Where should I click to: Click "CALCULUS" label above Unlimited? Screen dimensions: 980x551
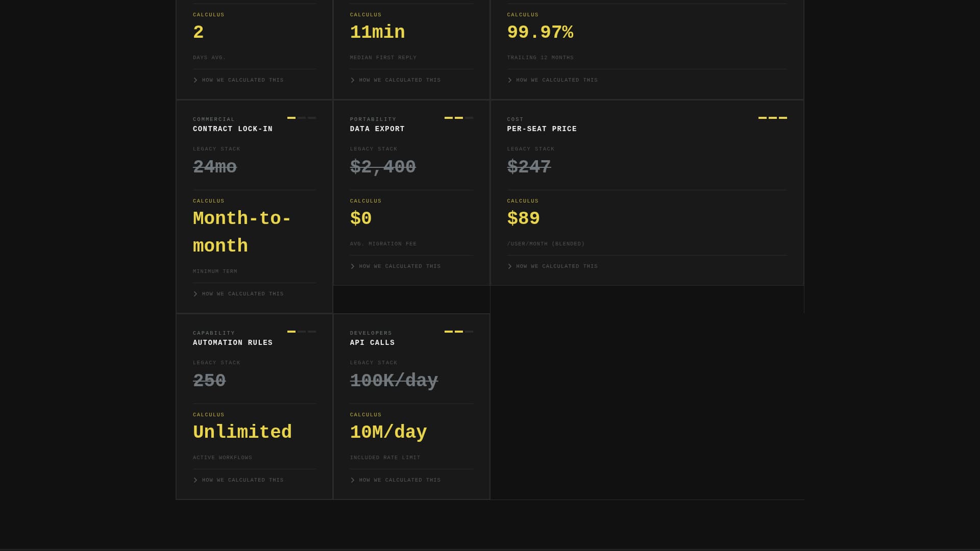click(209, 415)
